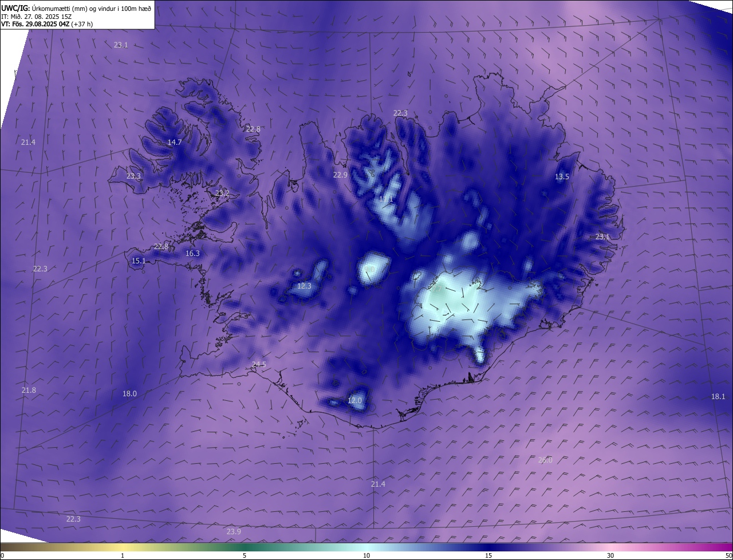Image resolution: width=733 pixels, height=560 pixels.
Task: Click the colorbar tick label '15'
Action: pos(488,555)
